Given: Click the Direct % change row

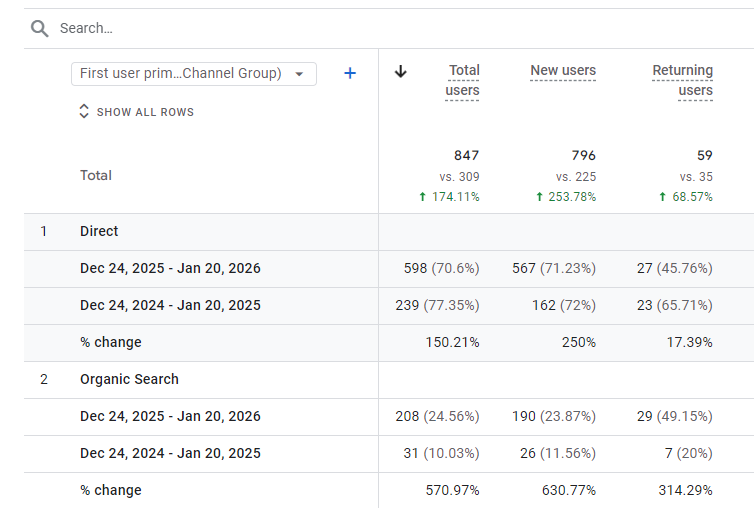Looking at the screenshot, I should click(389, 343).
